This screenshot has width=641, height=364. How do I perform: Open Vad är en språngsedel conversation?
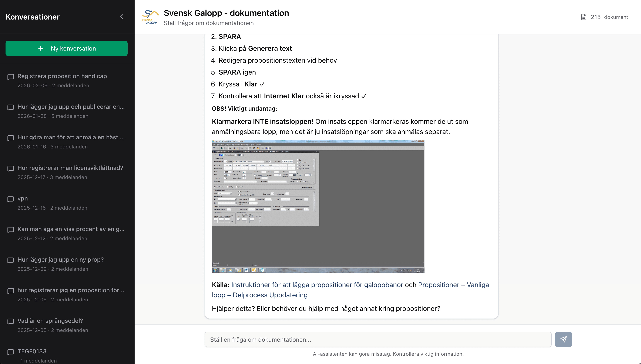point(50,321)
